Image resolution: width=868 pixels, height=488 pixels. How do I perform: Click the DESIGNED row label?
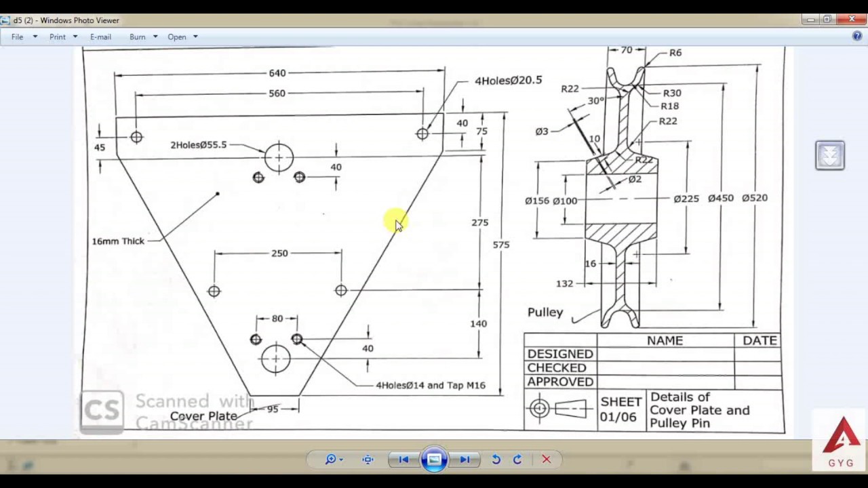pyautogui.click(x=560, y=354)
